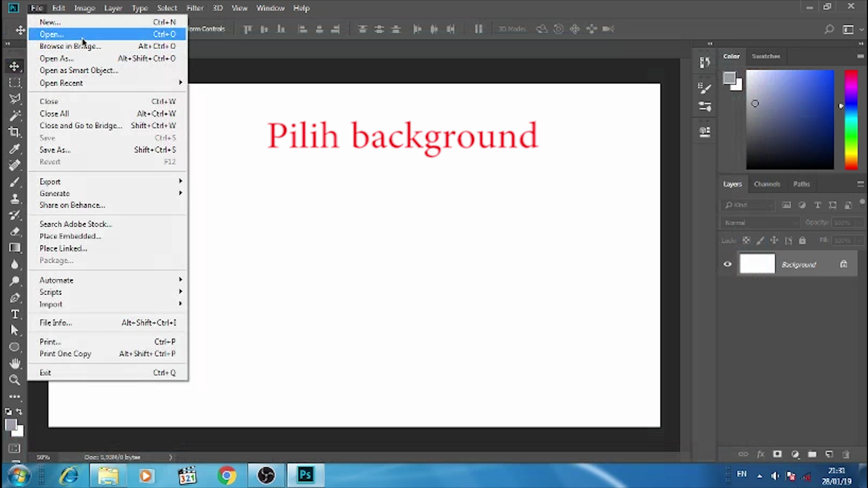Select the Hand tool
The height and width of the screenshot is (488, 868).
(x=14, y=363)
